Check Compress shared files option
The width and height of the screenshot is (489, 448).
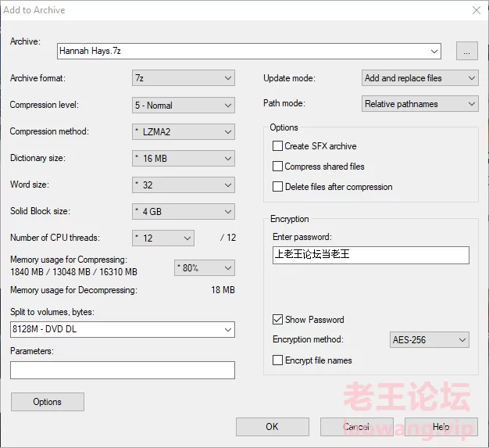(277, 166)
